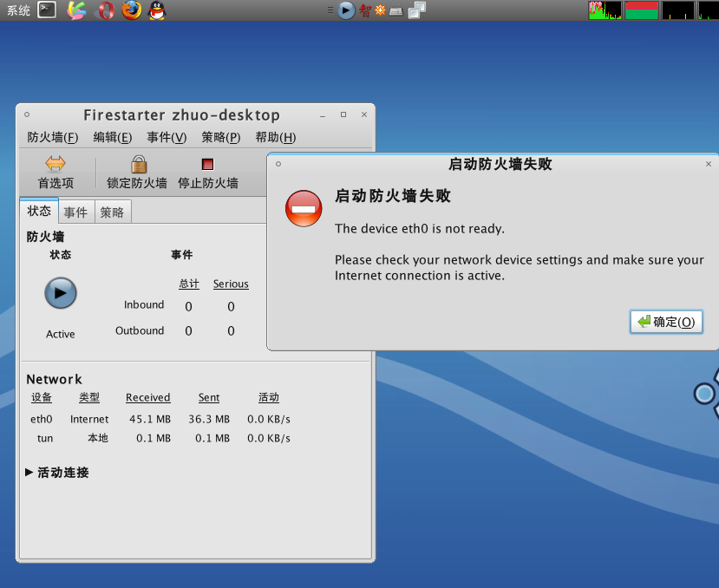Screen dimensions: 719x588
Task: Click the Internet type cell for eth0
Action: 89,419
